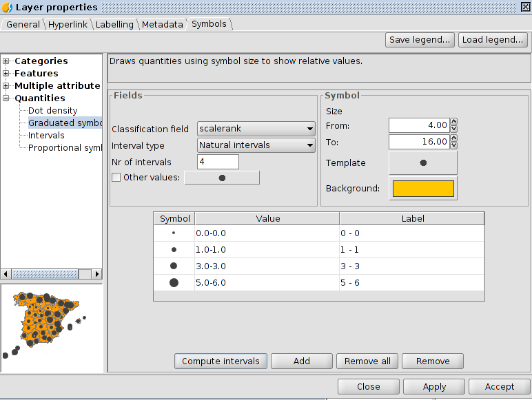Click the symbol icon for the 3.0-3.0 row

tap(174, 266)
